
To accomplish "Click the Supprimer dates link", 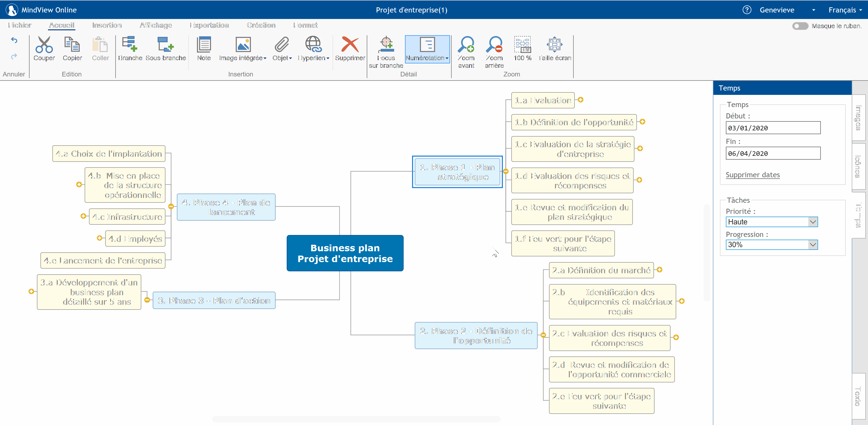I will click(x=752, y=175).
